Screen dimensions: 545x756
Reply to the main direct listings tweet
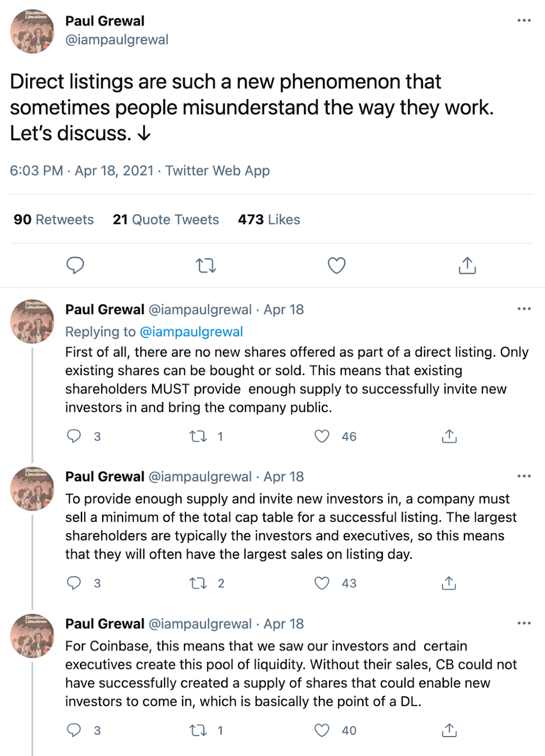[75, 266]
